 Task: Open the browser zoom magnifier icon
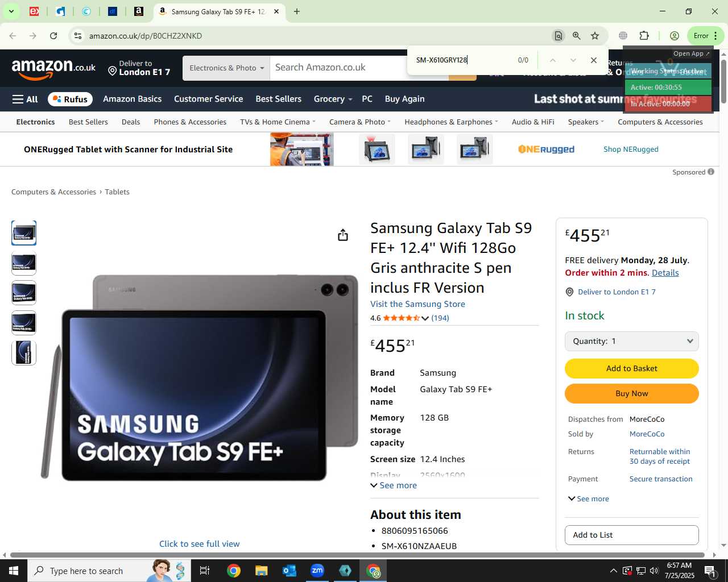click(577, 36)
